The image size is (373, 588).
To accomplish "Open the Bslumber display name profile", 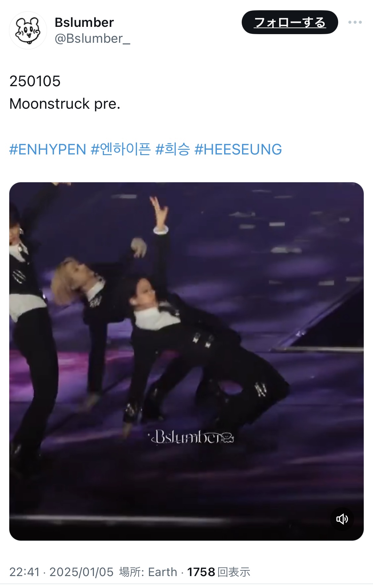I will point(84,22).
